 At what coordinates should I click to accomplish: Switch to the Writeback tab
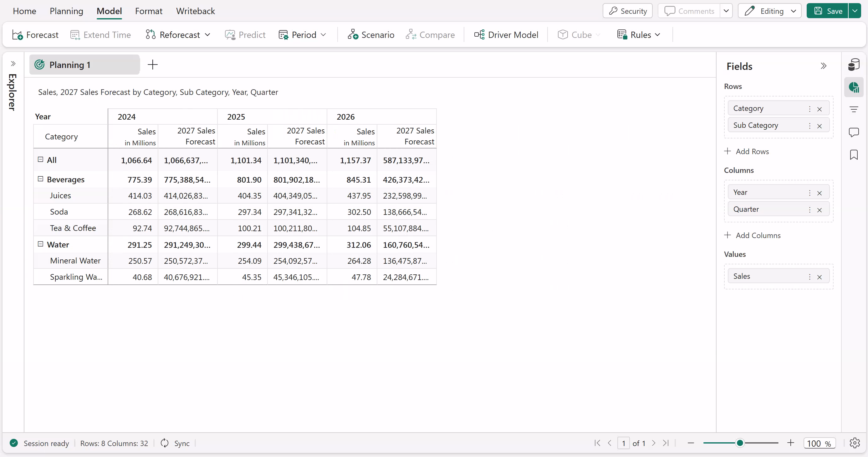[x=196, y=11]
